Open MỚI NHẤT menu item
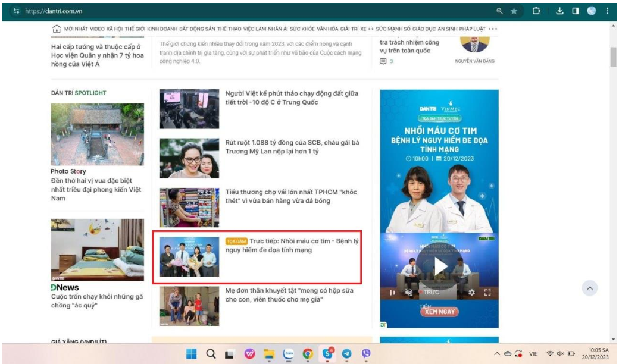Image resolution: width=619 pixels, height=364 pixels. 76,29
